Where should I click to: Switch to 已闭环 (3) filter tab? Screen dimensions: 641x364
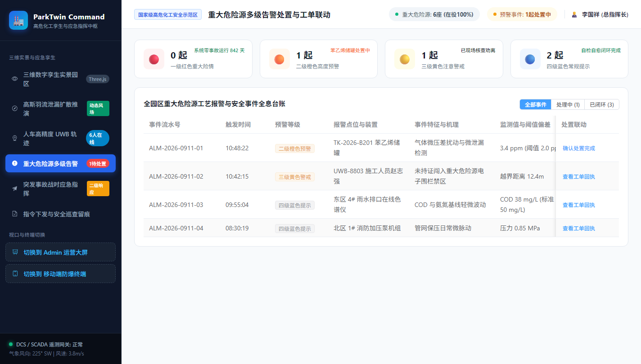602,104
